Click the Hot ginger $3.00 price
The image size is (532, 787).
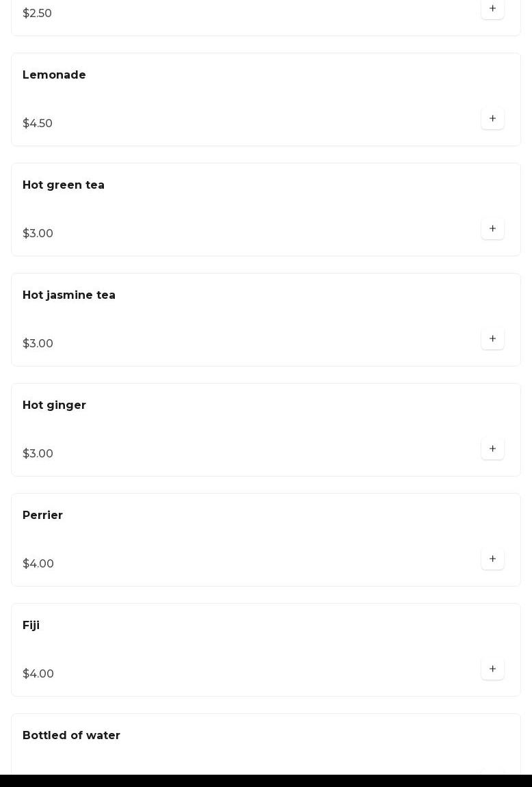(38, 454)
